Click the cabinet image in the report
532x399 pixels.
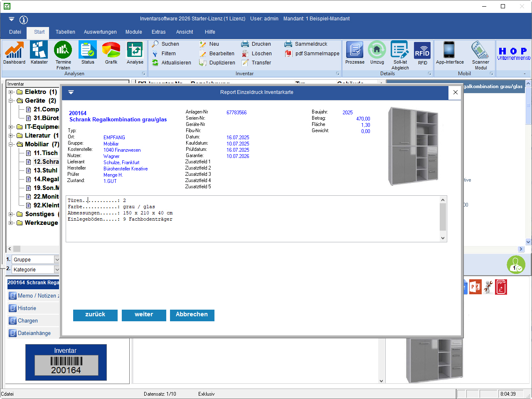(414, 146)
